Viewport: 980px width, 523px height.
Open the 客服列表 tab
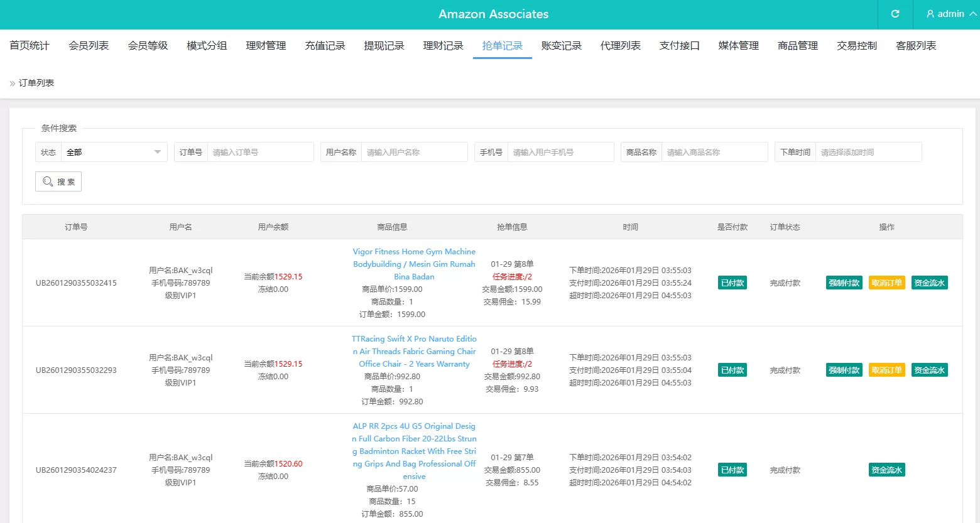coord(915,46)
